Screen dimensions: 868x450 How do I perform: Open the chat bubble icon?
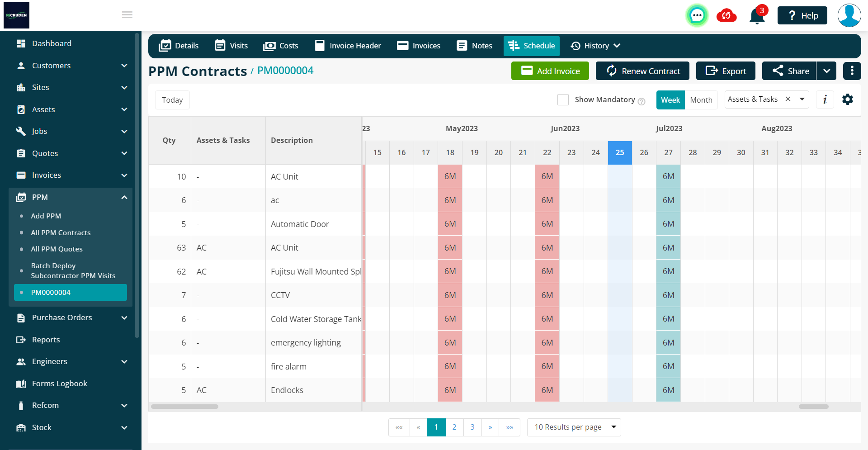[697, 15]
